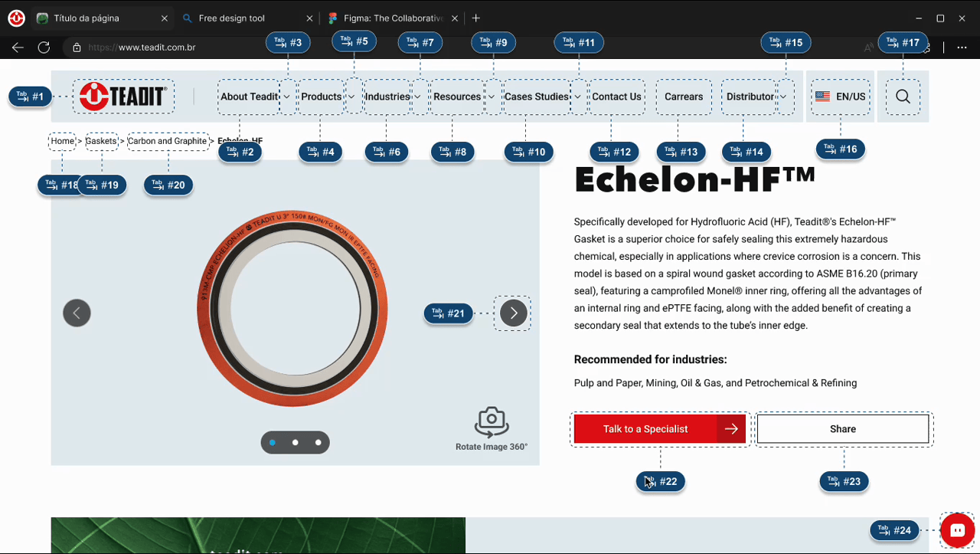This screenshot has width=980, height=554.
Task: Show next gasket image with right arrow
Action: pos(514,313)
